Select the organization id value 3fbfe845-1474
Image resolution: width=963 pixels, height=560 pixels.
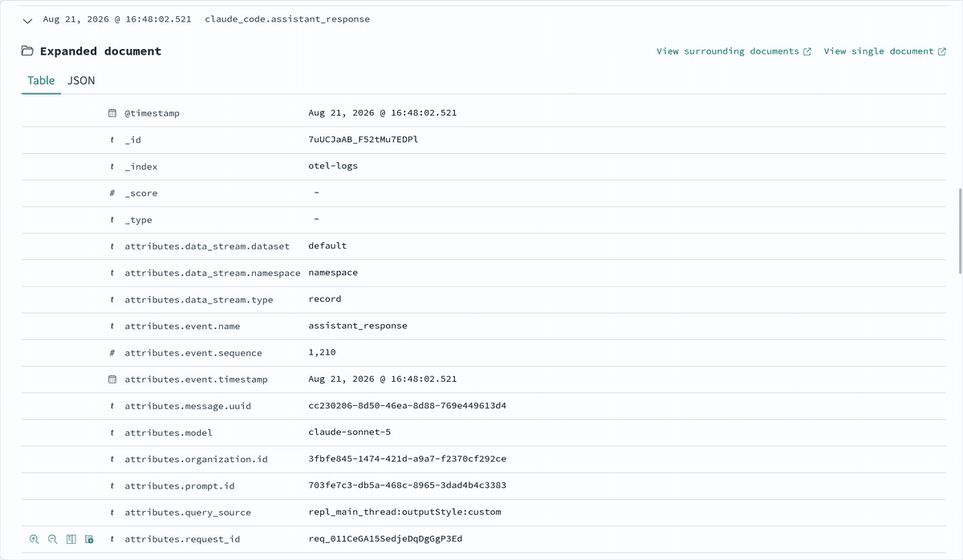tap(408, 459)
